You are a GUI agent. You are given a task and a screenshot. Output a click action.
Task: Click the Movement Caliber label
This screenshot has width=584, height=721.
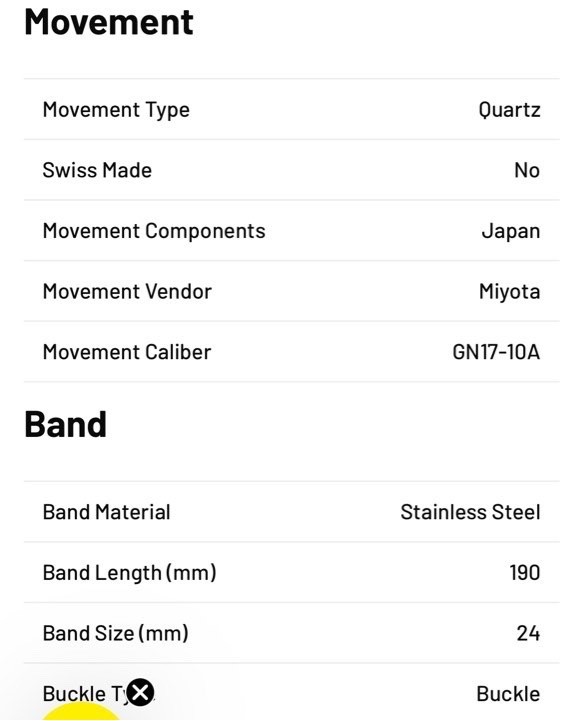point(127,352)
